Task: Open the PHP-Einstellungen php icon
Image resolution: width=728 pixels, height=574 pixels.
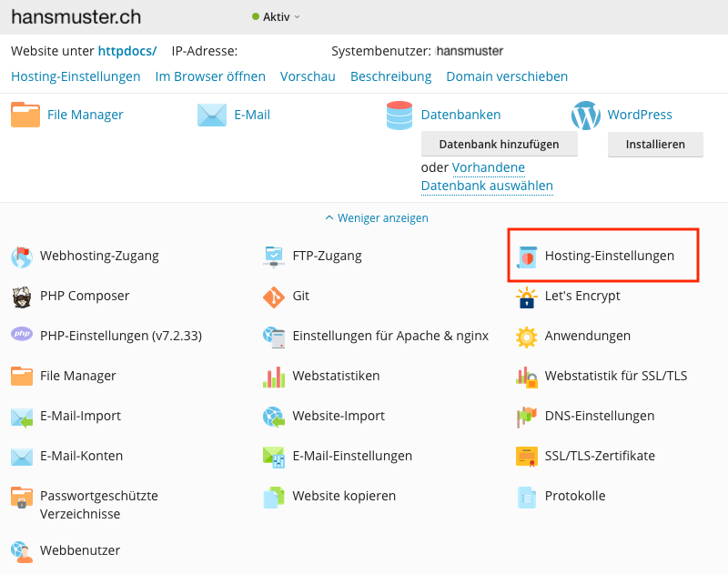Action: 22,336
